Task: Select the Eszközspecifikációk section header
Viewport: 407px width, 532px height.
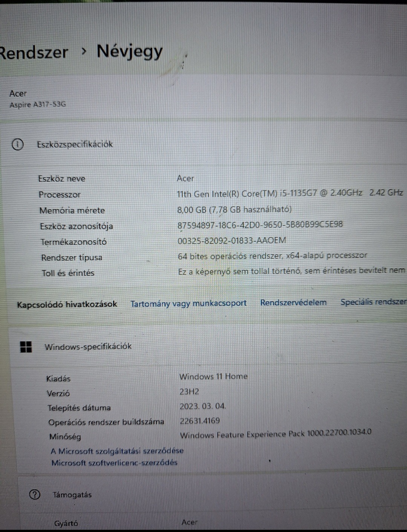Action: pyautogui.click(x=75, y=144)
